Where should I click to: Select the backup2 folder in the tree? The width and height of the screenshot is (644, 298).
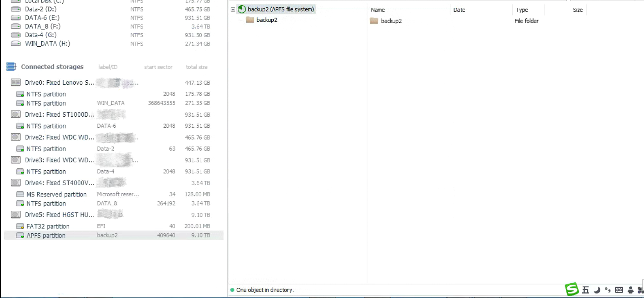tap(267, 20)
